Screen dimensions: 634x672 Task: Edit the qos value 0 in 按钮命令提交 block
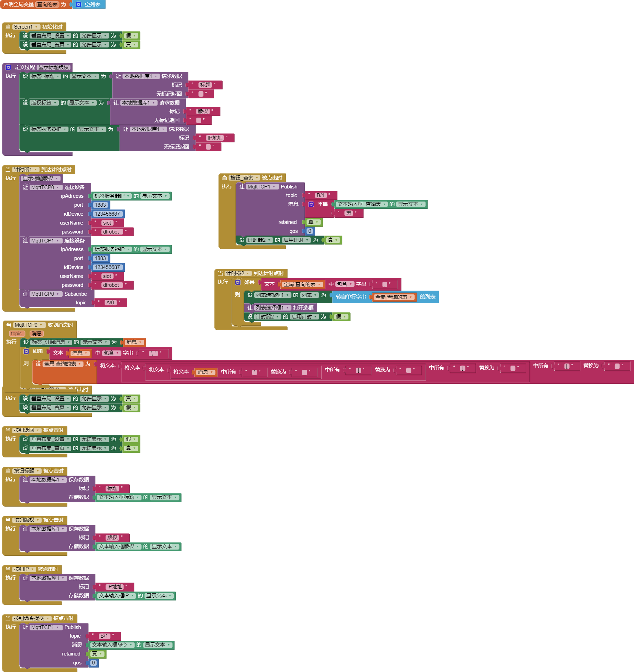pos(93,663)
